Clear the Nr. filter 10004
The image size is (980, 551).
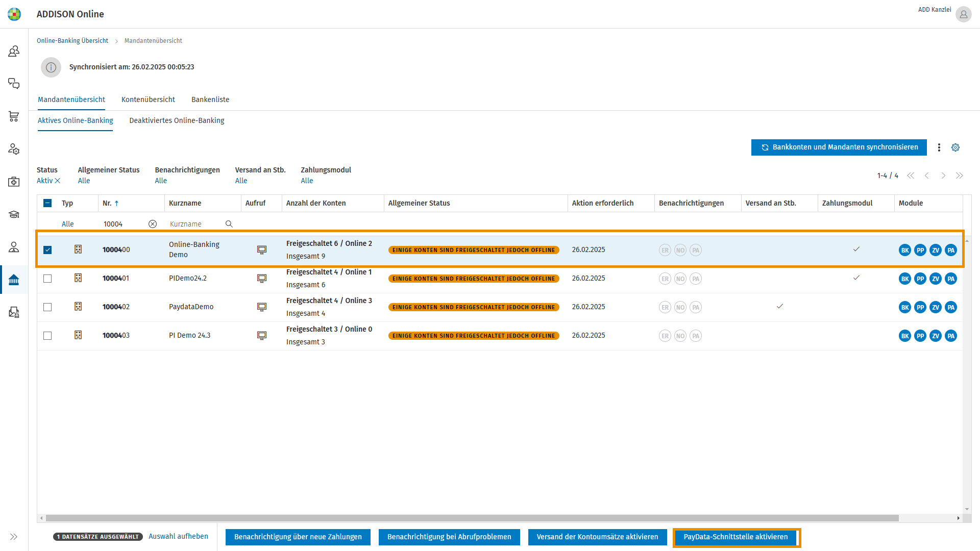click(153, 224)
